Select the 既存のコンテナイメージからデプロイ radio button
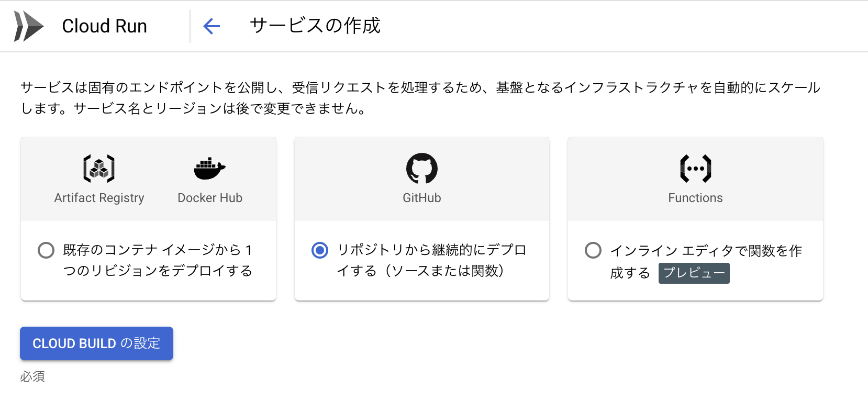The image size is (868, 412). point(46,251)
